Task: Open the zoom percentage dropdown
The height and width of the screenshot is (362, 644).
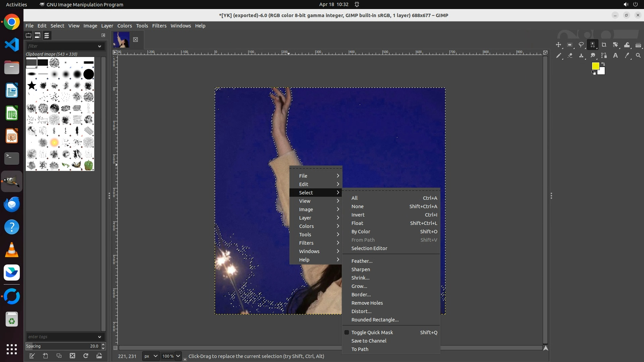Action: [178, 356]
